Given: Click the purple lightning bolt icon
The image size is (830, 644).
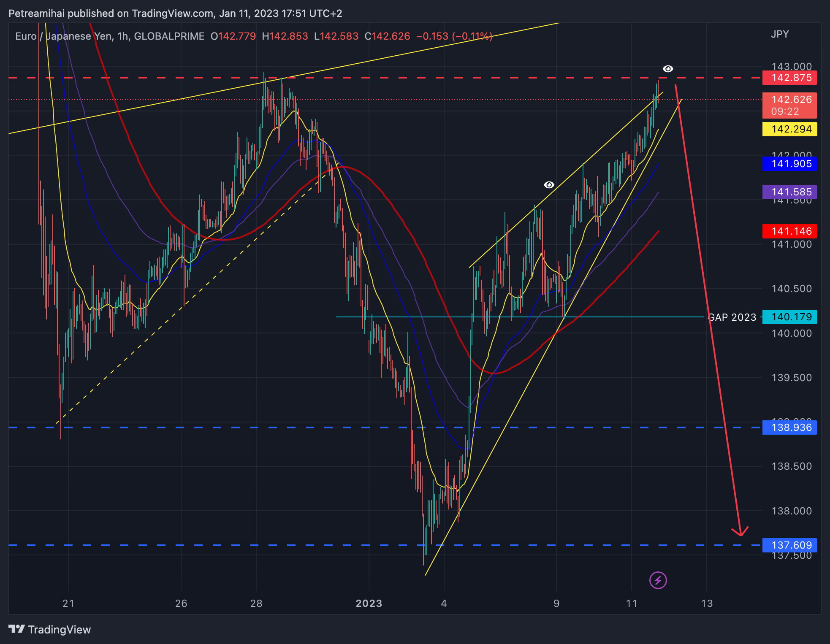Looking at the screenshot, I should (x=658, y=580).
